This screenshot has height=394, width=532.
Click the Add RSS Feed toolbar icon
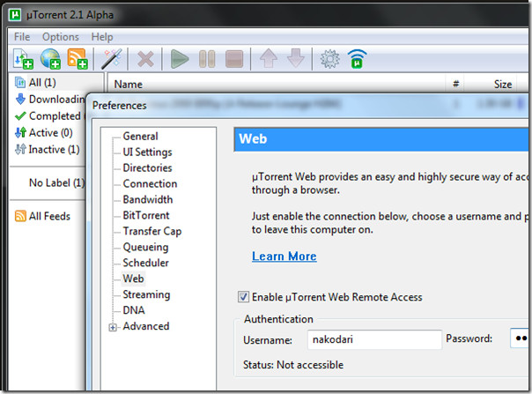tap(78, 59)
